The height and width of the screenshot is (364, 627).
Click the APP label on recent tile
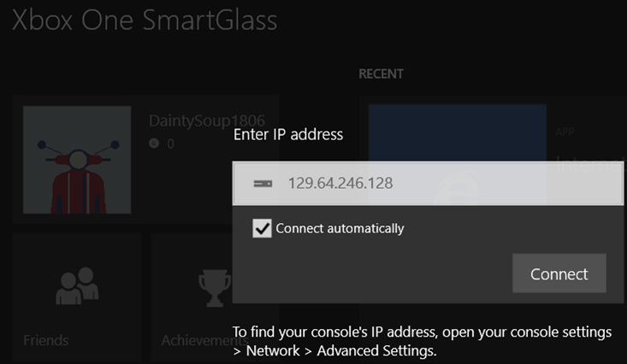[565, 132]
